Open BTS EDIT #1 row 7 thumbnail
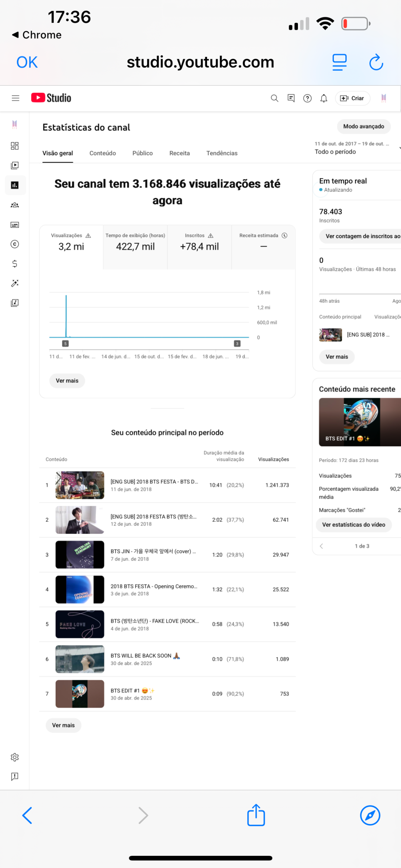401x868 pixels. 80,693
